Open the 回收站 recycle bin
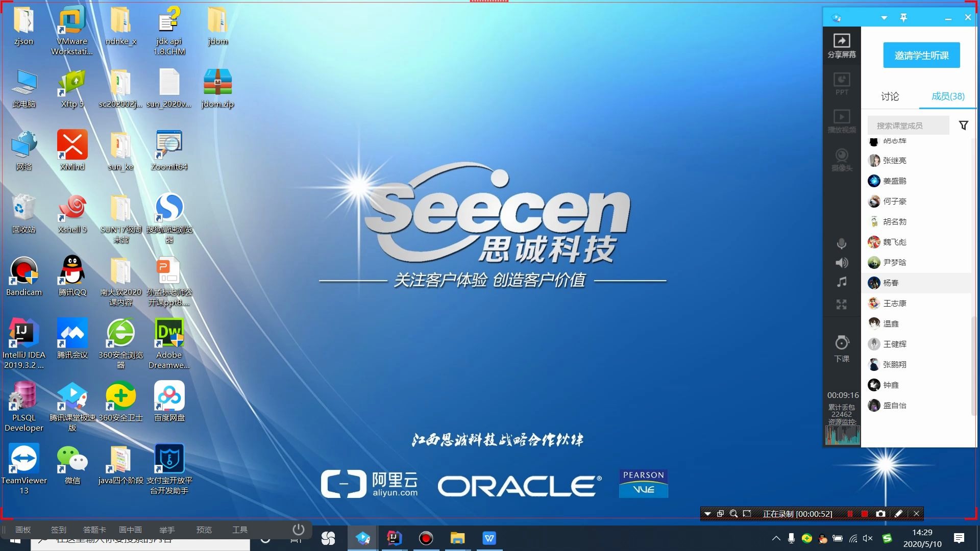The height and width of the screenshot is (551, 980). 24,213
